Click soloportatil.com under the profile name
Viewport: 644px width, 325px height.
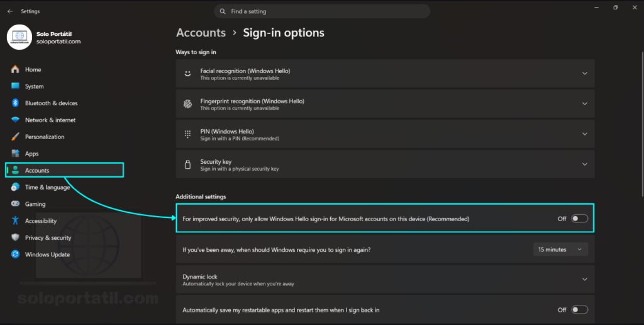click(x=58, y=42)
